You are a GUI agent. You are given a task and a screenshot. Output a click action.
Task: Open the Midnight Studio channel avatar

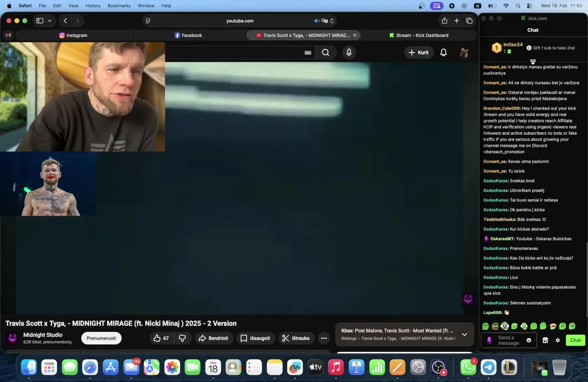click(12, 338)
